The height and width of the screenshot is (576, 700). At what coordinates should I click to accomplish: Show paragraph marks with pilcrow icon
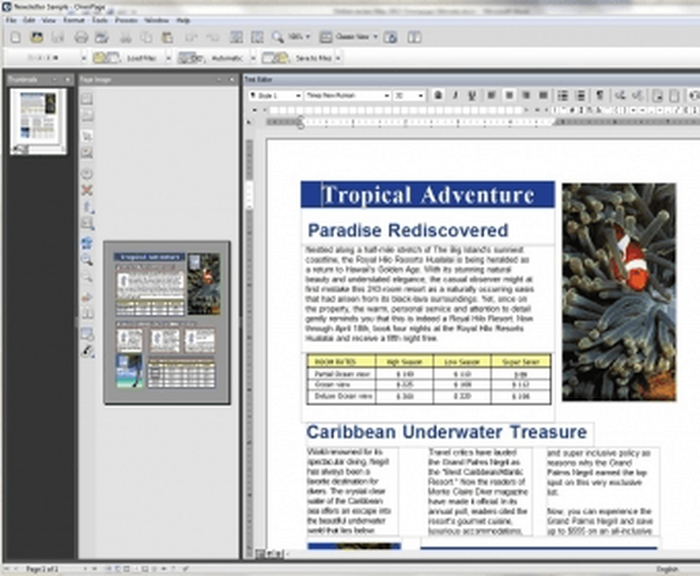(600, 95)
